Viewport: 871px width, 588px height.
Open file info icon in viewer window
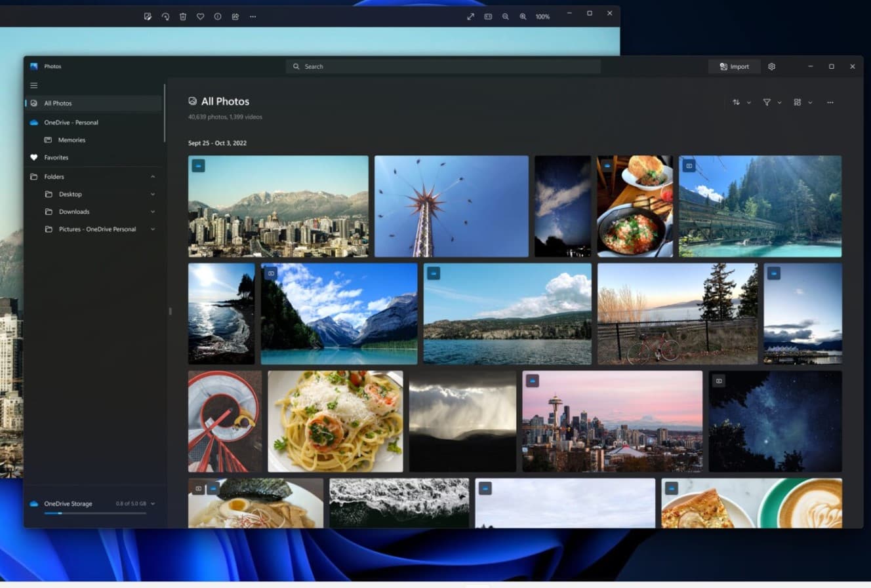pyautogui.click(x=218, y=16)
